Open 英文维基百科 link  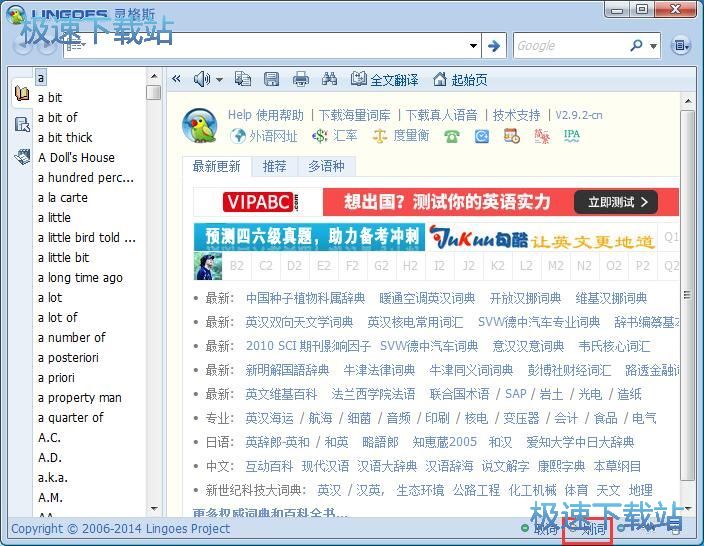click(x=281, y=394)
